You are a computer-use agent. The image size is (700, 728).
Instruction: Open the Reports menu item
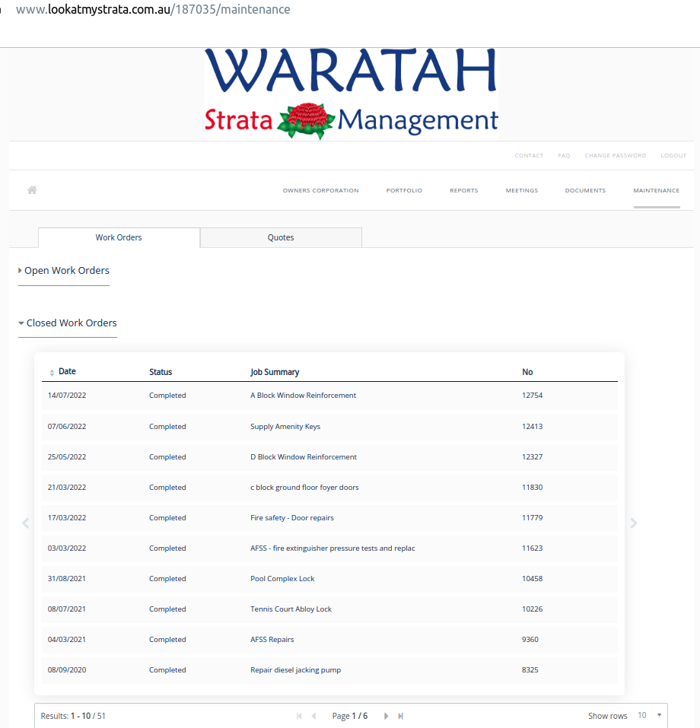point(463,191)
